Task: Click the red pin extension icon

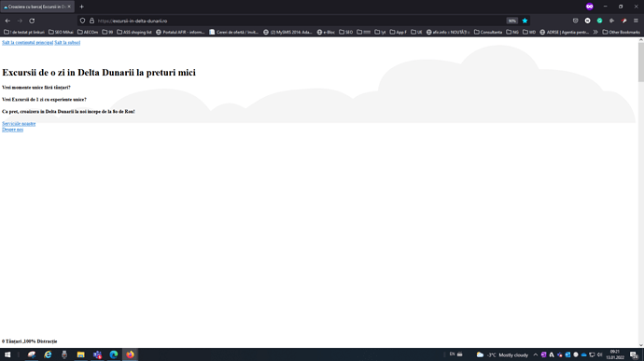Action: point(623,21)
